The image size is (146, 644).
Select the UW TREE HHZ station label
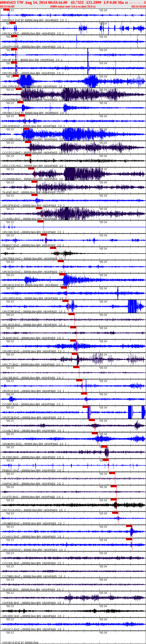34,259
